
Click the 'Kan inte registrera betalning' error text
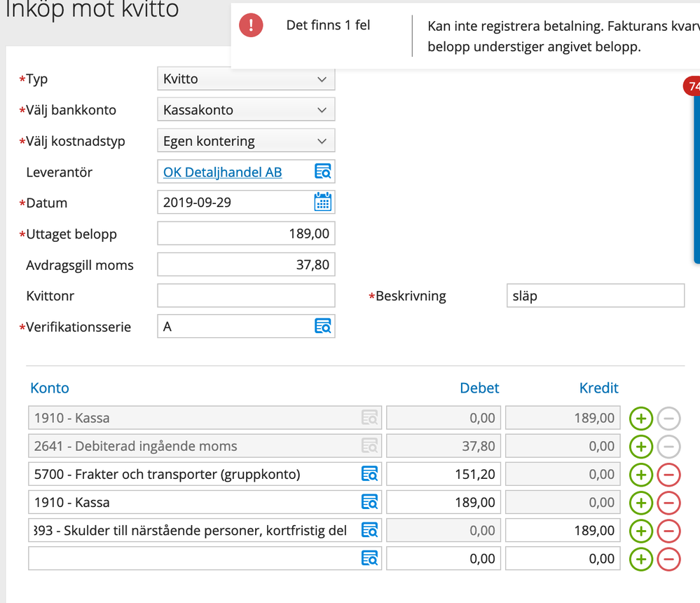pyautogui.click(x=563, y=36)
